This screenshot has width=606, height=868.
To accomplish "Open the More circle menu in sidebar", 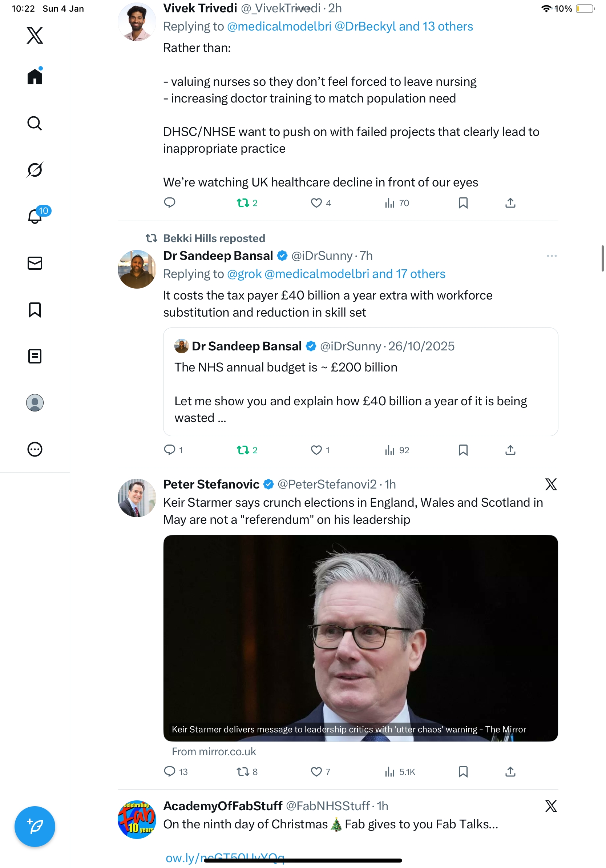I will [35, 449].
